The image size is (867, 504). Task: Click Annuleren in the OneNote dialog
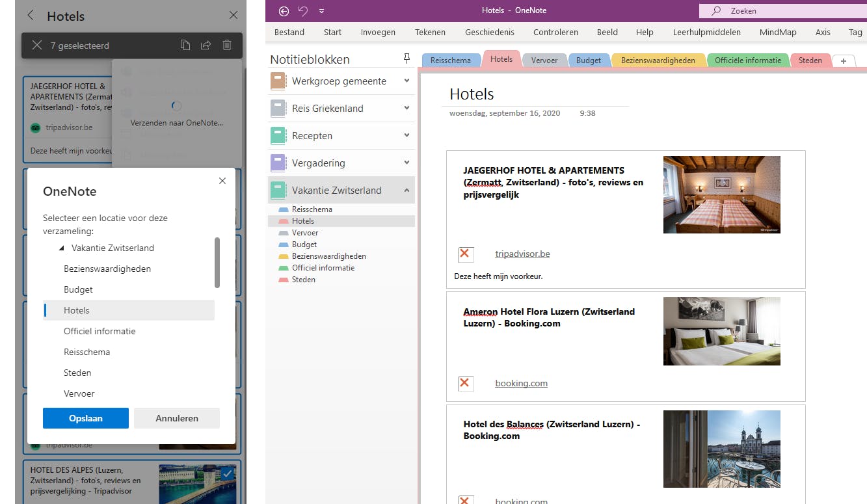pyautogui.click(x=177, y=418)
